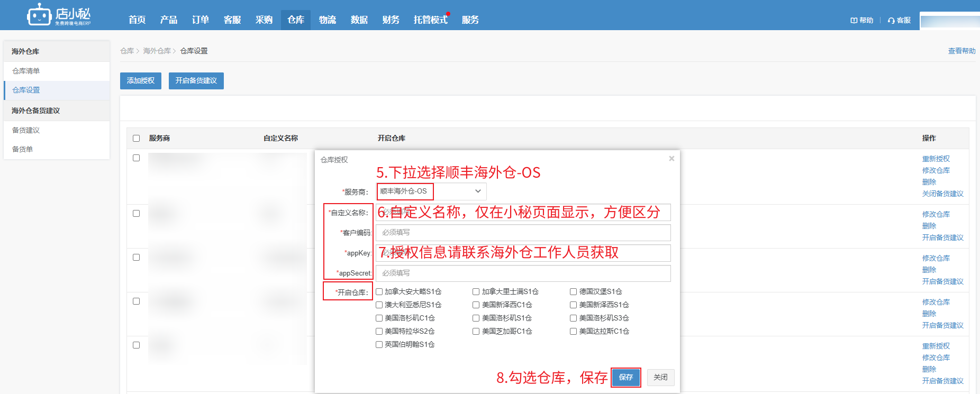Click 开启备货建议 in the second row
The width and height of the screenshot is (980, 394).
point(943,237)
